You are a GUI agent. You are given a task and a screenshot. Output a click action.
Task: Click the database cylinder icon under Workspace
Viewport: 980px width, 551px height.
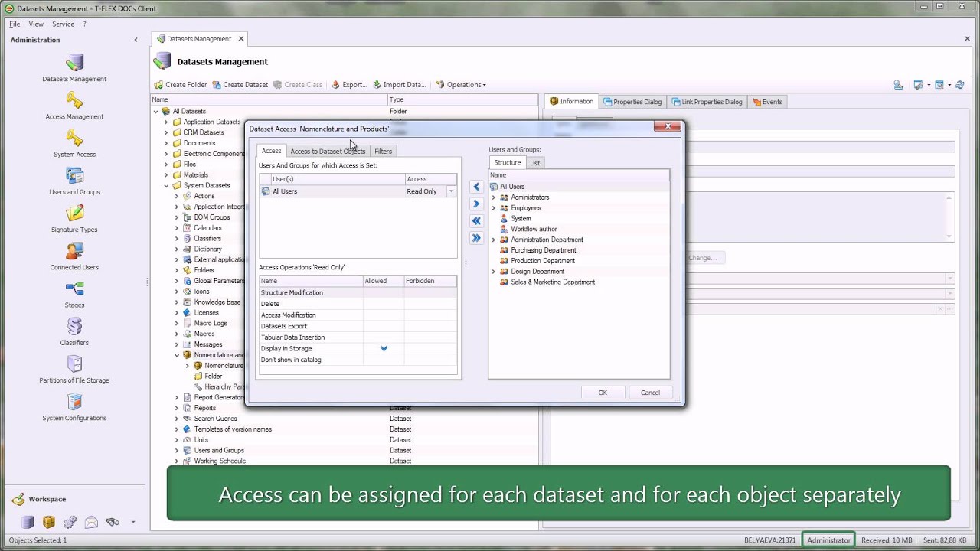28,522
